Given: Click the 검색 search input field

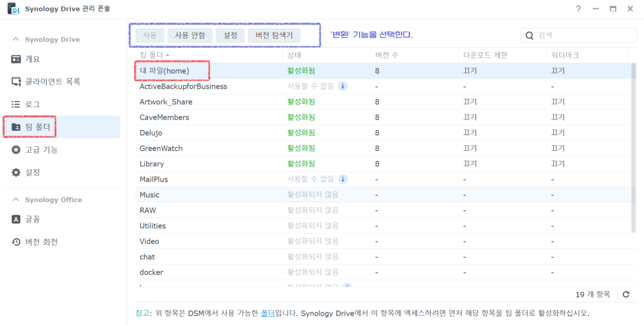Looking at the screenshot, I should coord(579,36).
